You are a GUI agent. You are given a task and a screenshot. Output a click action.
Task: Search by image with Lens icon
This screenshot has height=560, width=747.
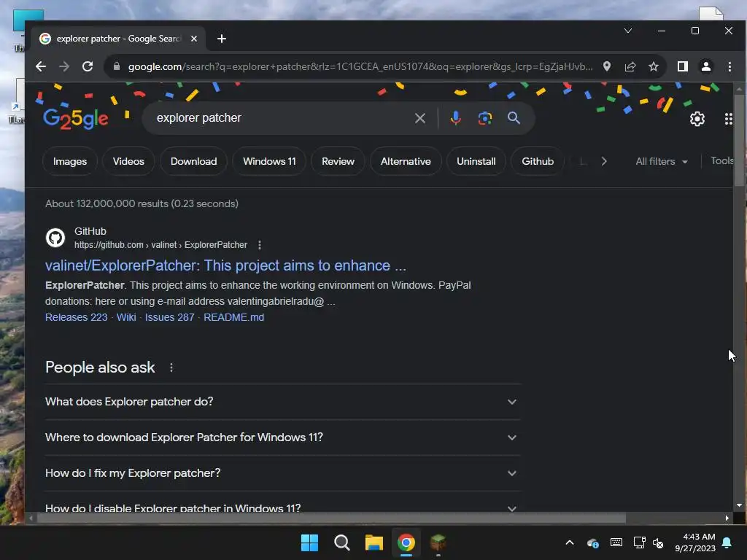(484, 118)
